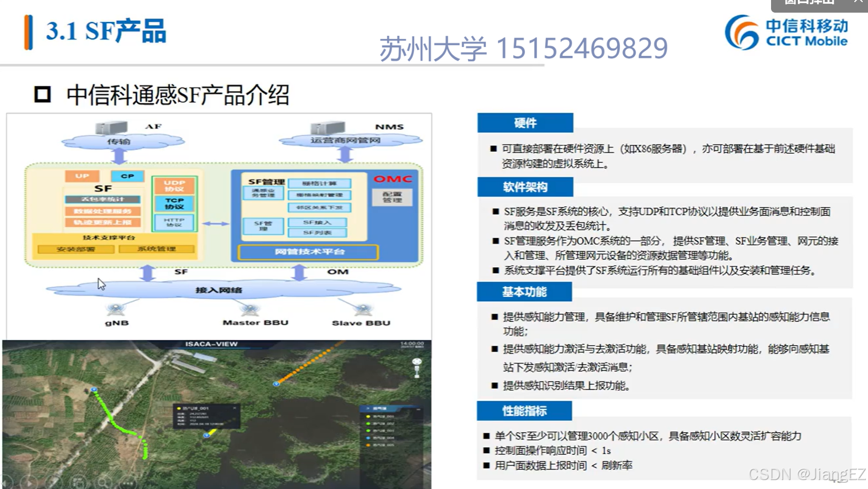The height and width of the screenshot is (489, 868).
Task: Click the AF server icon
Action: point(111,128)
